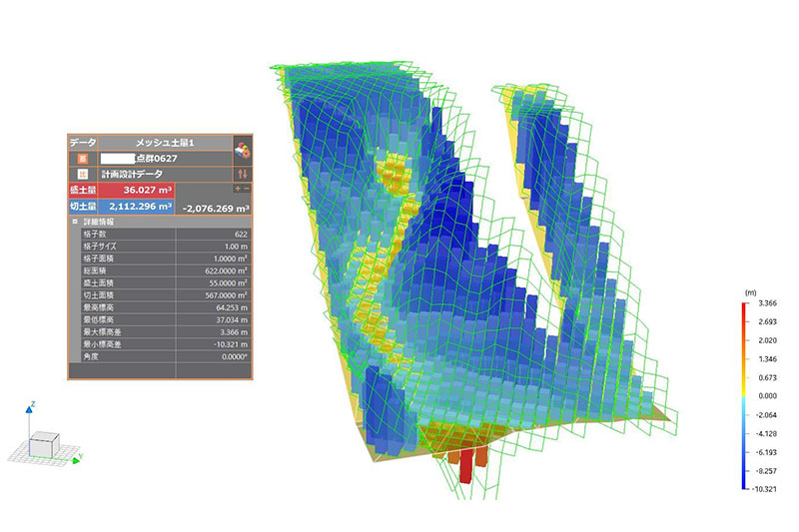Click the elevation color legend bar
799x532 pixels.
(745, 394)
